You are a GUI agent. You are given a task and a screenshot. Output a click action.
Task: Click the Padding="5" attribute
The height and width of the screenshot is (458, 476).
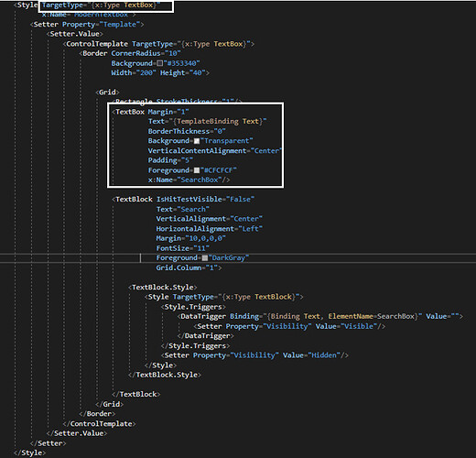pos(170,160)
